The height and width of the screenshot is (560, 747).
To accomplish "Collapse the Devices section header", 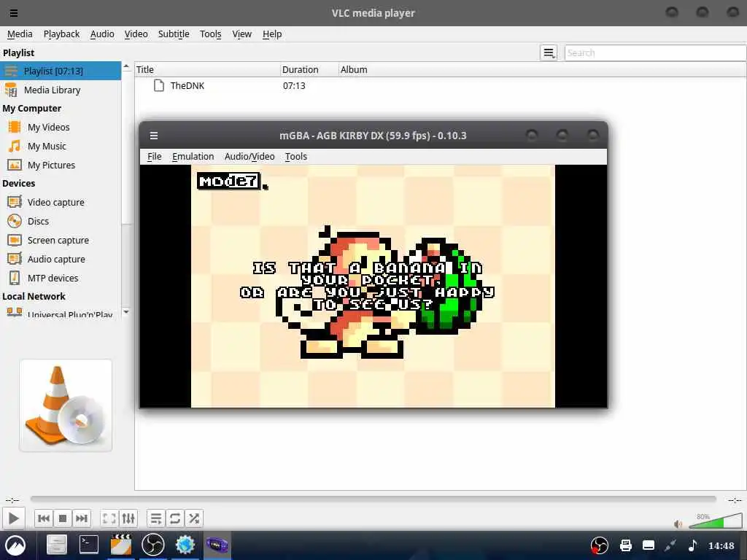I will [18, 183].
